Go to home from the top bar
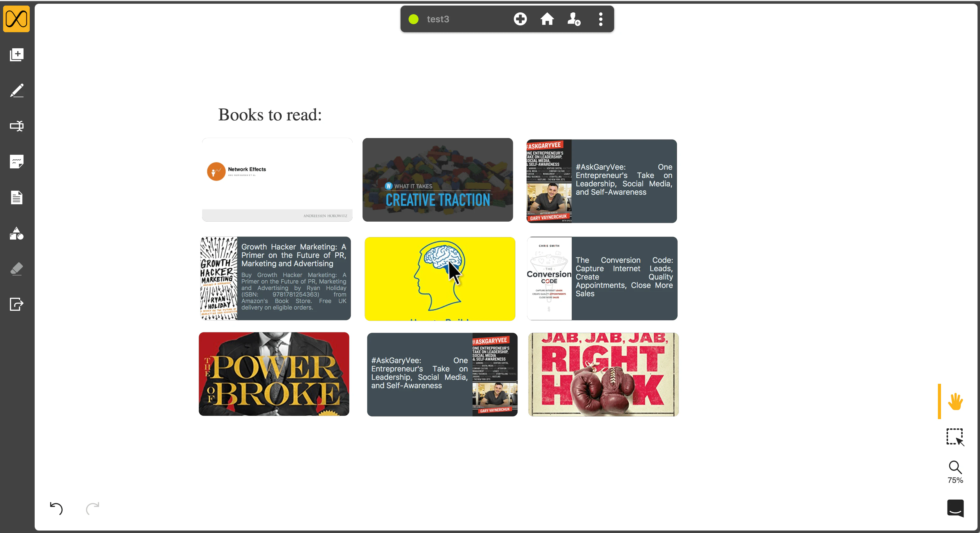The height and width of the screenshot is (533, 980). pos(547,19)
